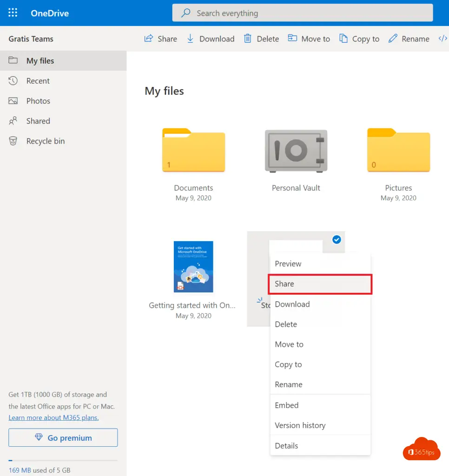This screenshot has height=476, width=449.
Task: Go to Recycle bin in the sidebar
Action: point(63,141)
